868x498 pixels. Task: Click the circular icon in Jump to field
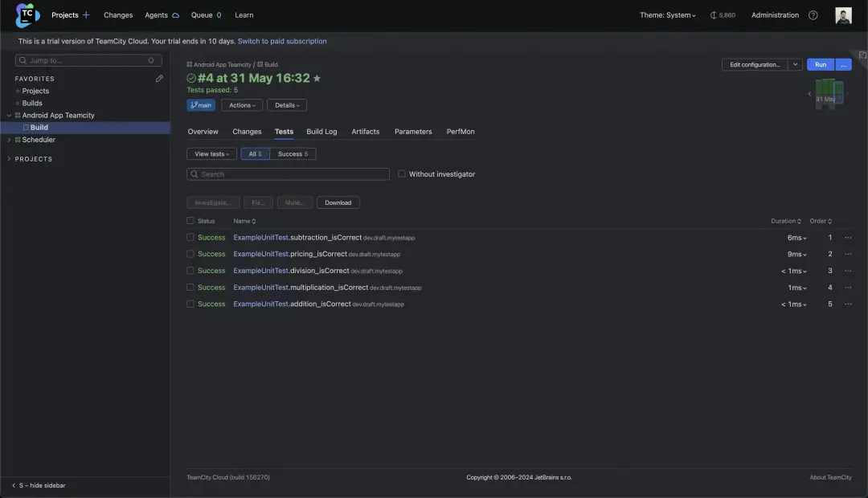(151, 60)
